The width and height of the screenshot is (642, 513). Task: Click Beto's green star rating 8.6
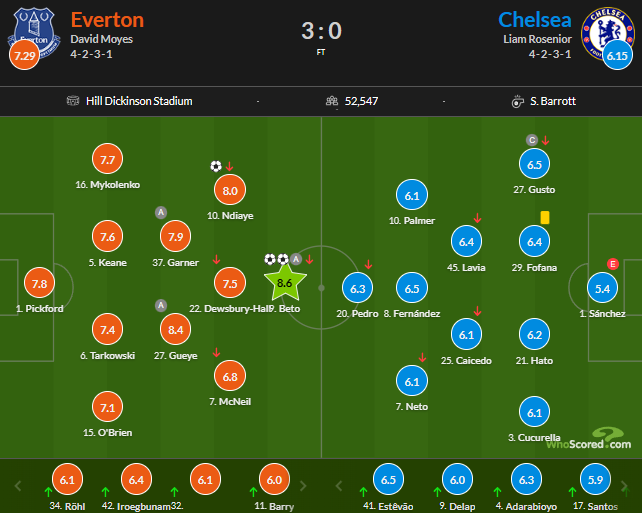(x=285, y=282)
